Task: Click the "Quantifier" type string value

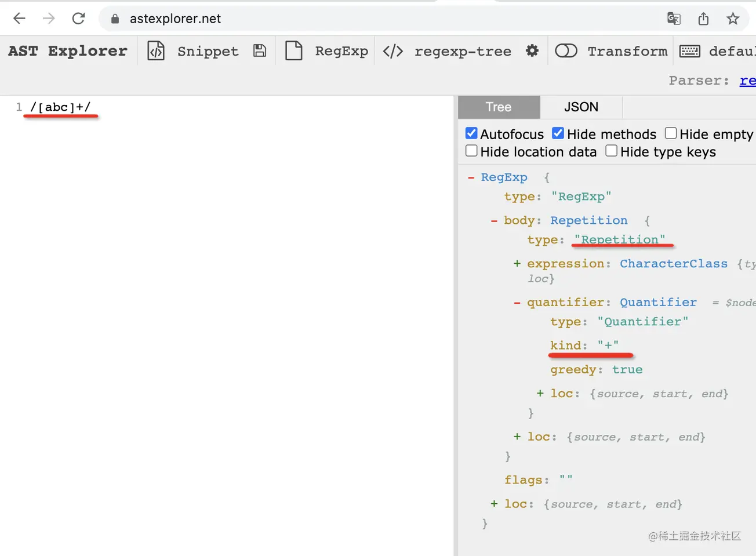Action: point(643,322)
